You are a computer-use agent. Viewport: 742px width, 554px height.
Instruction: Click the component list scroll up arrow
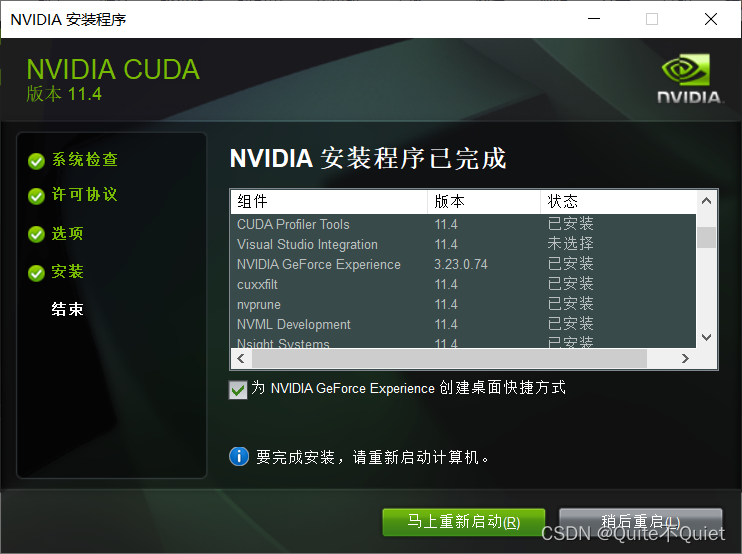coord(707,201)
